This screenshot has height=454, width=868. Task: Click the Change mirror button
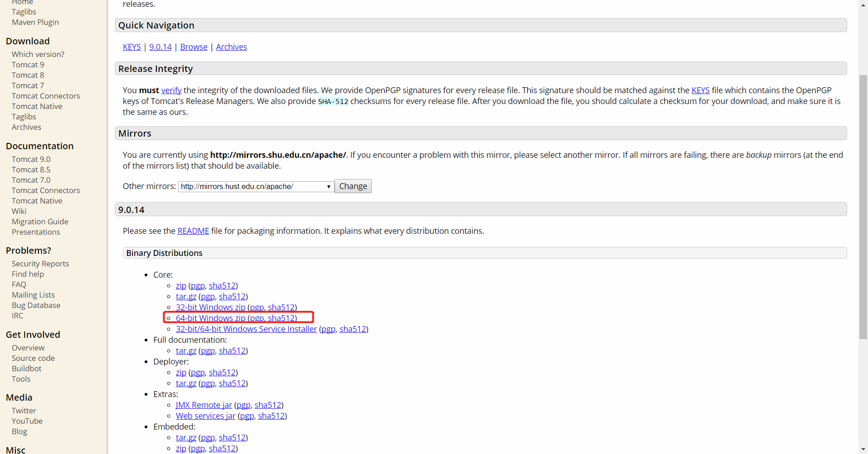tap(353, 186)
